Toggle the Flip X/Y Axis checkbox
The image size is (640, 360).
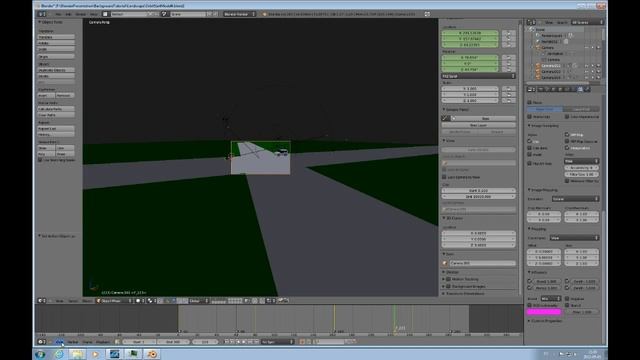[529, 163]
